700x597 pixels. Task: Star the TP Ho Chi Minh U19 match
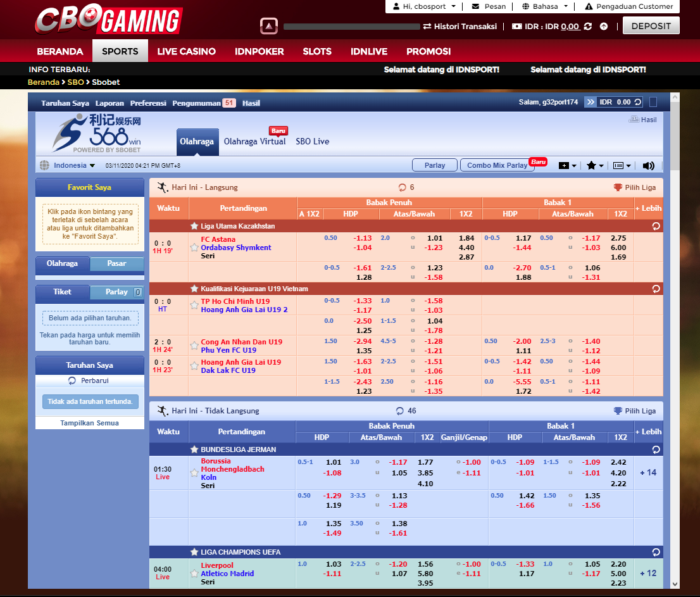pos(194,305)
